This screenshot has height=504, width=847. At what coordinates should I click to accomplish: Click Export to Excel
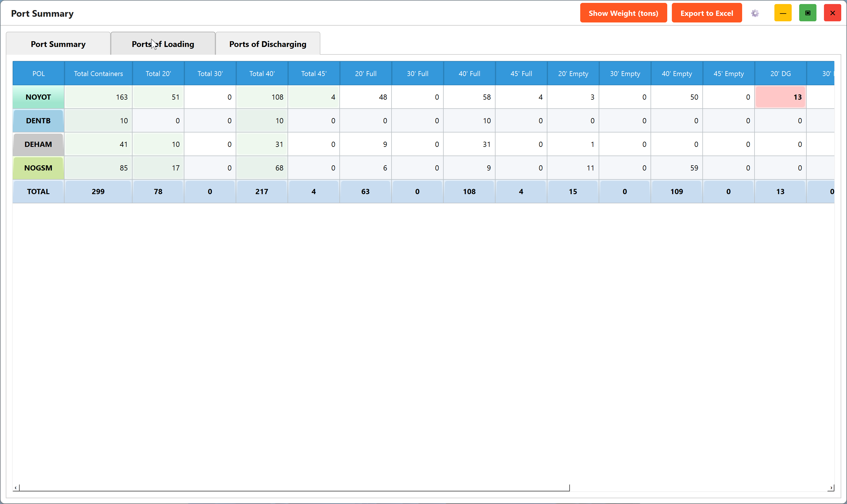coord(707,13)
